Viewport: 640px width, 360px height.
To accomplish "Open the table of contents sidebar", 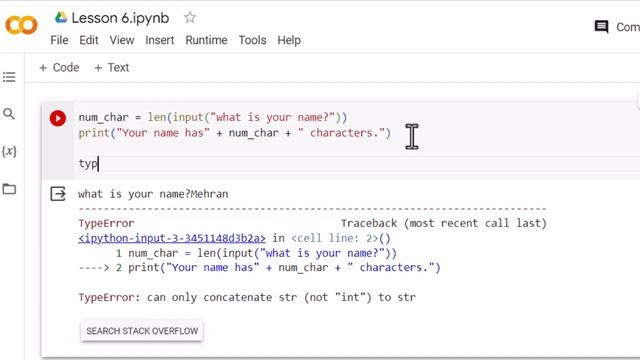I will (9, 77).
